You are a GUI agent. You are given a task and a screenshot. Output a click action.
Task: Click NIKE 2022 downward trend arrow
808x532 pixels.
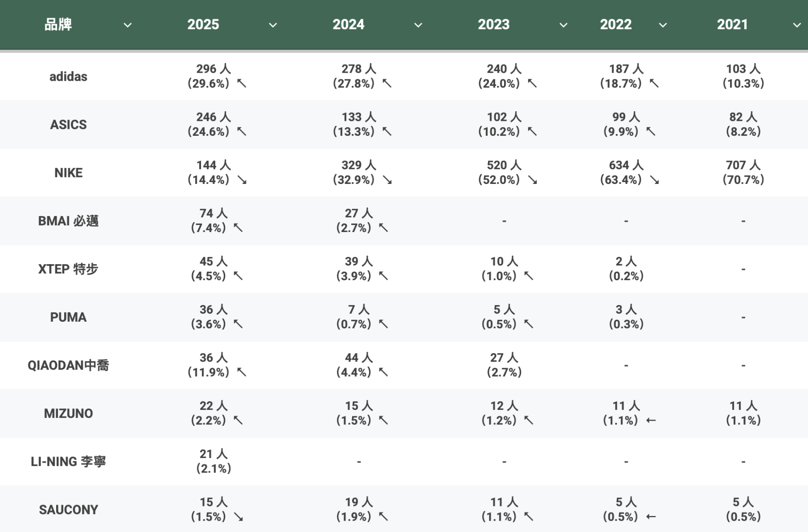pyautogui.click(x=654, y=180)
